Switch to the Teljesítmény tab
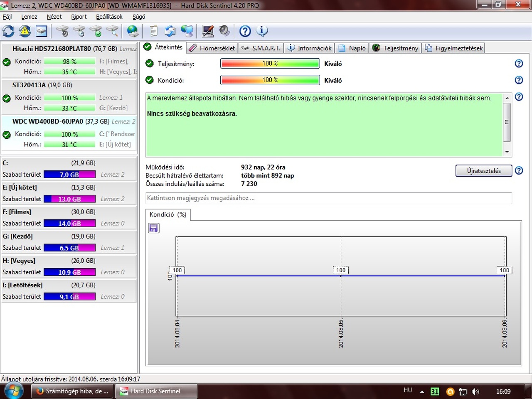Screen dimensions: 532x399 396,48
